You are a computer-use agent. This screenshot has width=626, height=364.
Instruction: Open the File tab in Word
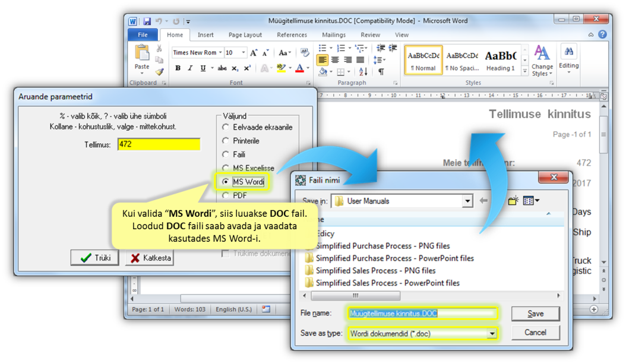143,34
